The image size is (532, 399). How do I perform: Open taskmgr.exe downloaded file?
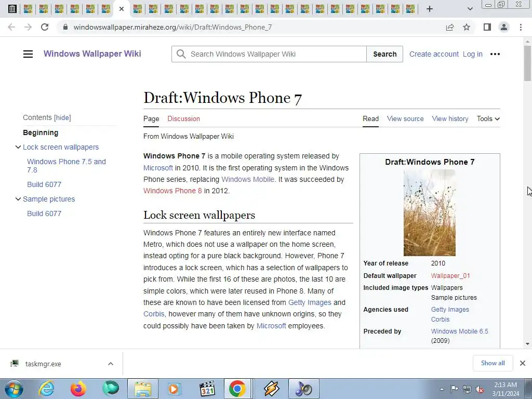(x=43, y=364)
